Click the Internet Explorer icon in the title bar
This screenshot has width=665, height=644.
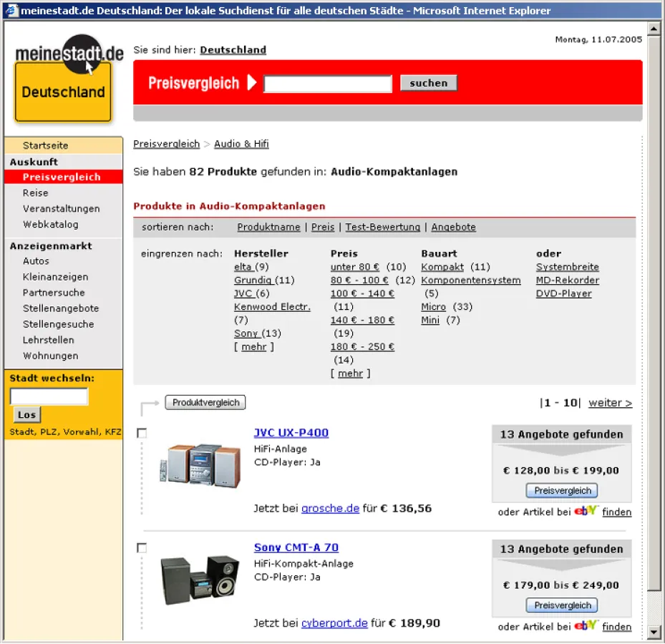click(x=11, y=10)
